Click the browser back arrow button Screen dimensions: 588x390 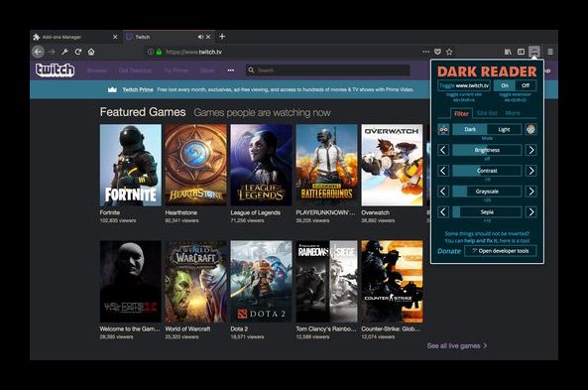click(38, 52)
